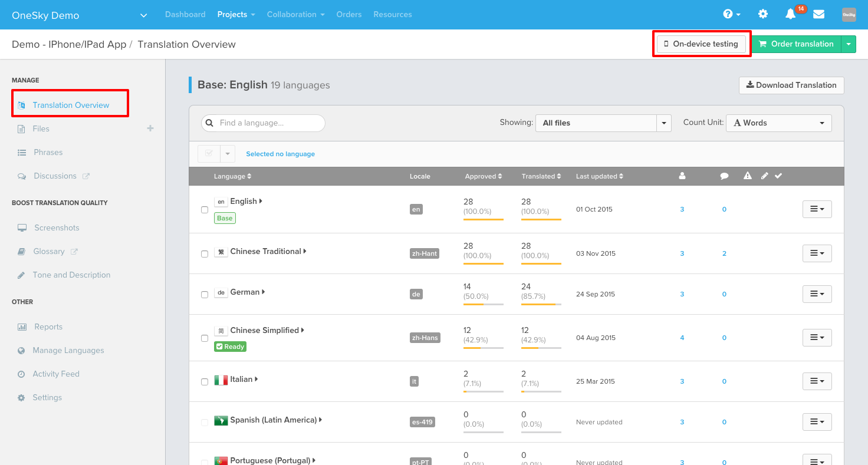Open translators count for Chinese Simplified
The height and width of the screenshot is (465, 868).
[x=682, y=338]
